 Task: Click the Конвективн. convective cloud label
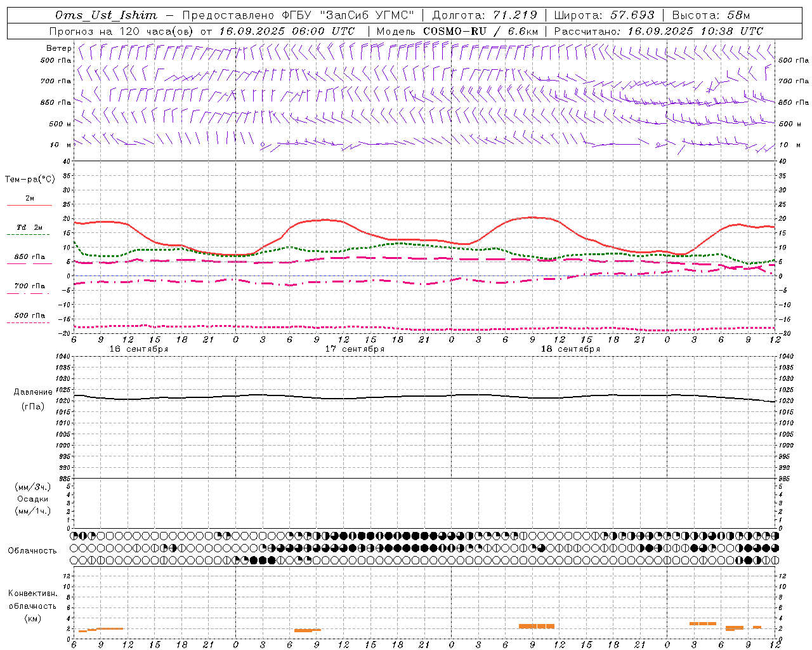32,594
